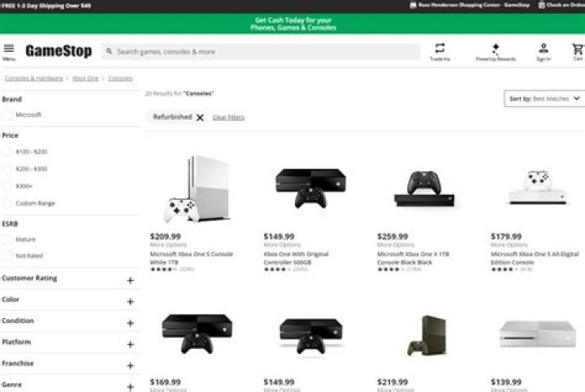Click the search magnifier icon
The height and width of the screenshot is (392, 585).
[109, 51]
